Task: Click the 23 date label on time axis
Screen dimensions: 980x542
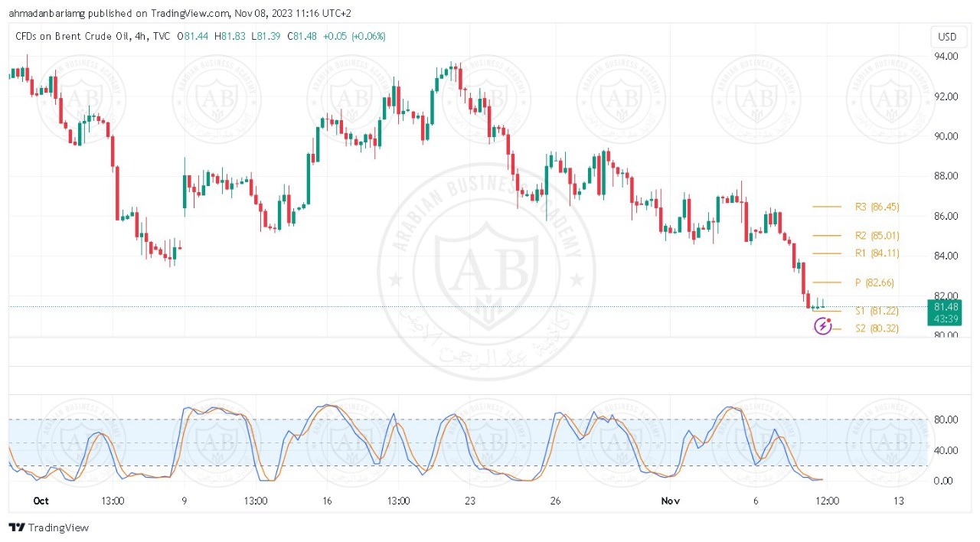Action: (469, 501)
